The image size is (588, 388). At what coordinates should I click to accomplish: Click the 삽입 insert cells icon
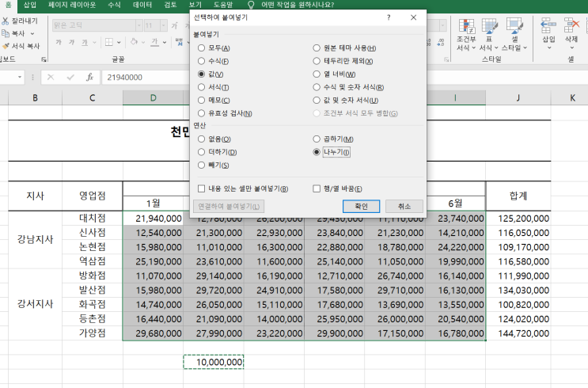548,25
